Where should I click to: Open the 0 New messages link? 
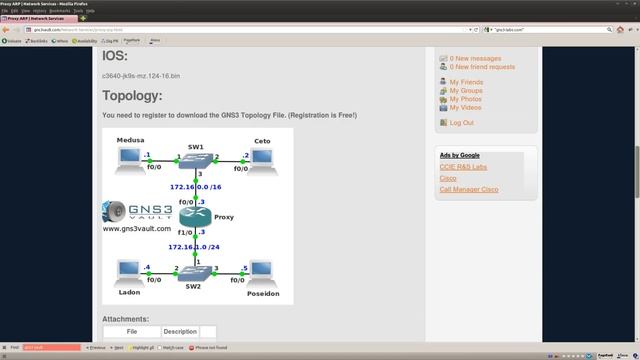pos(475,58)
